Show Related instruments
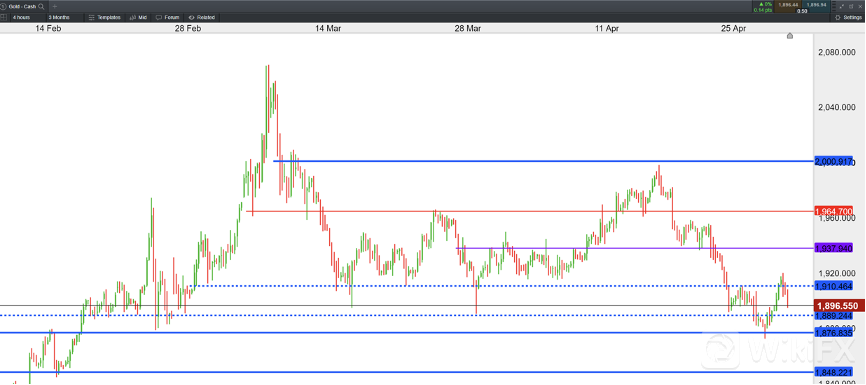Image resolution: width=866 pixels, height=385 pixels. (x=202, y=17)
